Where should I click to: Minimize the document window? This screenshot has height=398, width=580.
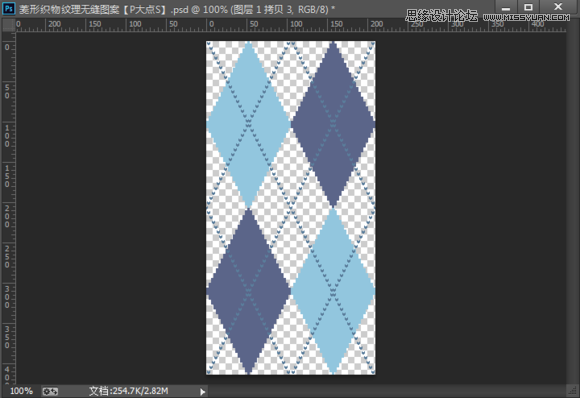pyautogui.click(x=506, y=7)
